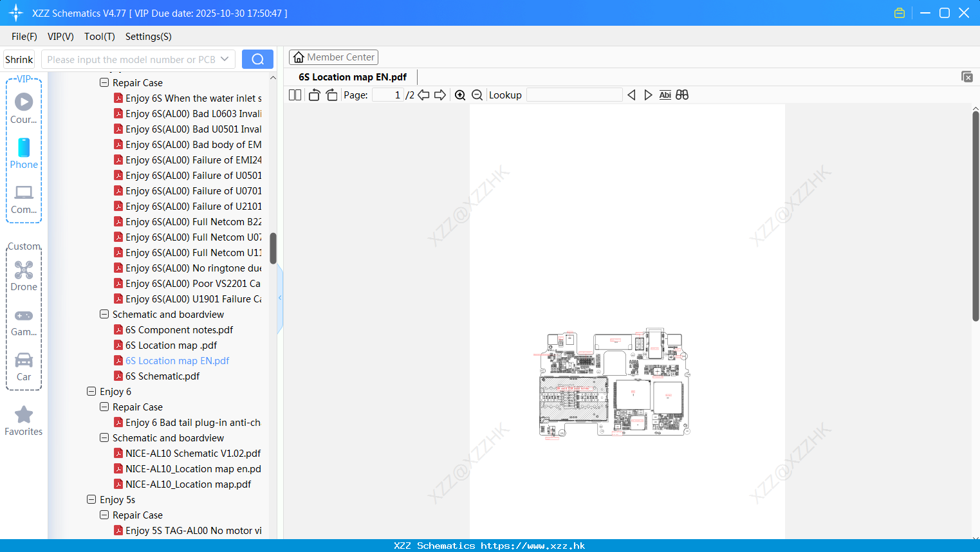Open the Member Center
Viewport: 980px width, 552px height.
coord(333,57)
